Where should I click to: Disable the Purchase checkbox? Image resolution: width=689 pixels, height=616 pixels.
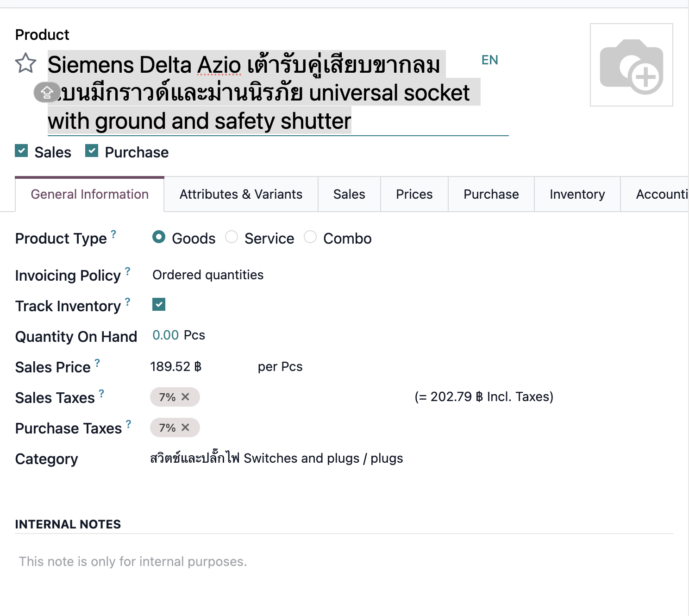pos(92,151)
